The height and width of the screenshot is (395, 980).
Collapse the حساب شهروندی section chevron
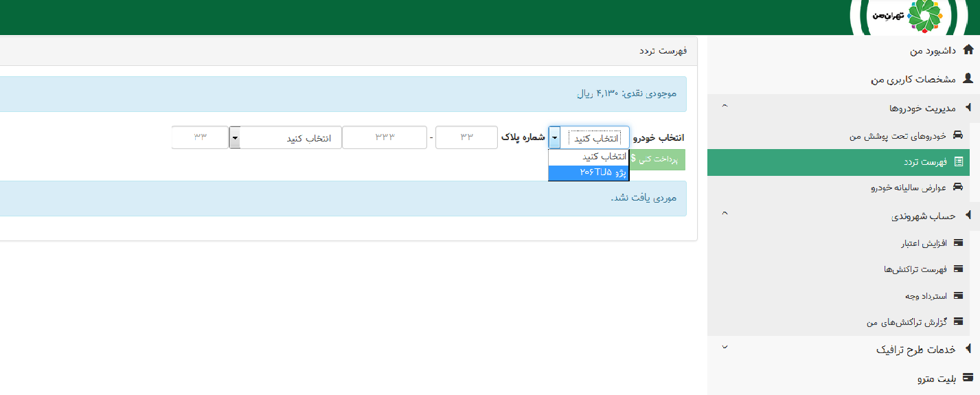725,214
